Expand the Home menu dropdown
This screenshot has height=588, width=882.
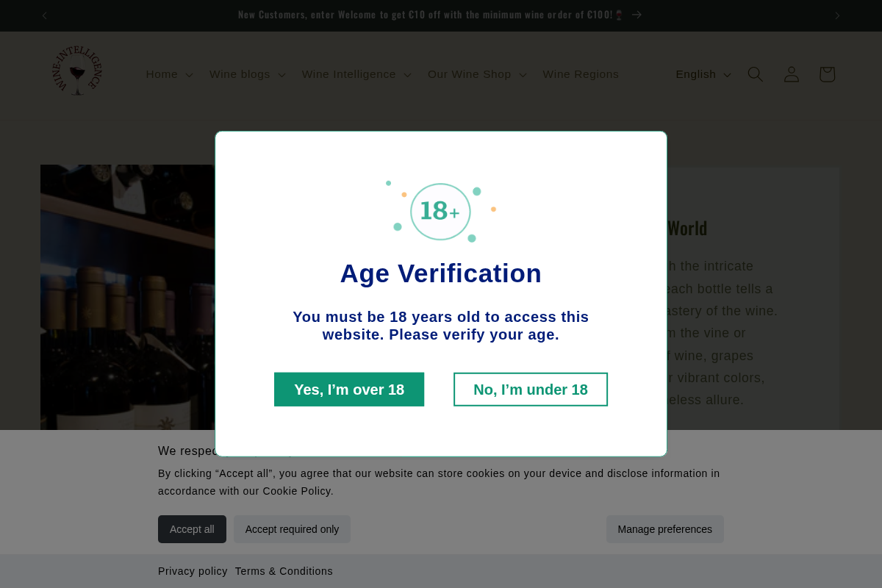tap(169, 74)
